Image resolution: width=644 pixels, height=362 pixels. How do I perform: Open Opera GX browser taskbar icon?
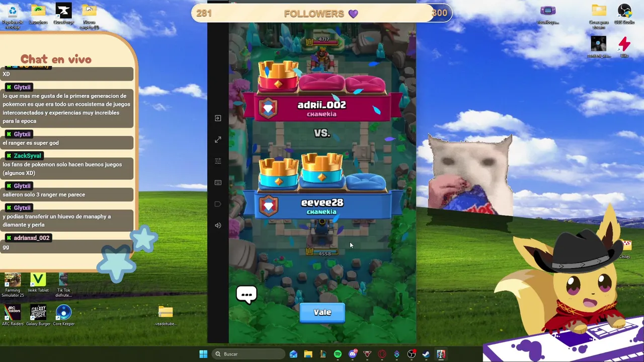382,354
